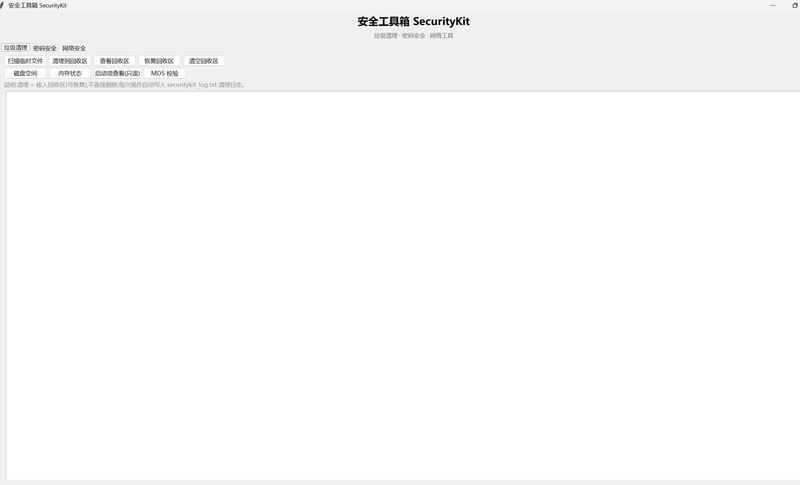The width and height of the screenshot is (800, 485).
Task: Click the 安全工具箱 SecurityKit main heading
Action: pyautogui.click(x=413, y=21)
